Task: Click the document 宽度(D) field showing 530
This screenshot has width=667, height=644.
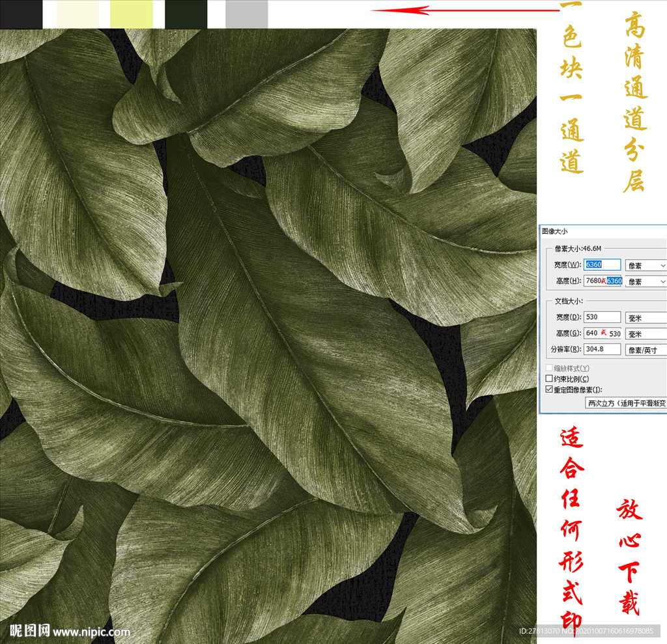Action: [x=603, y=317]
